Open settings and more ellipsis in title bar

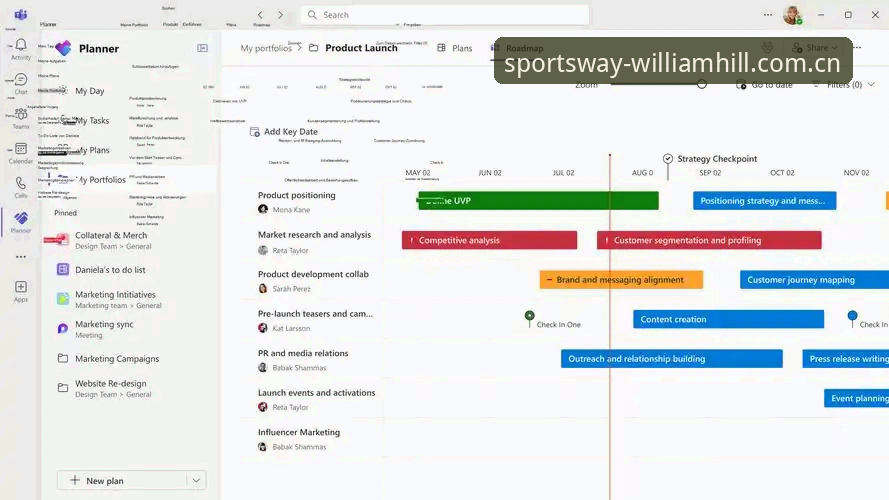768,15
